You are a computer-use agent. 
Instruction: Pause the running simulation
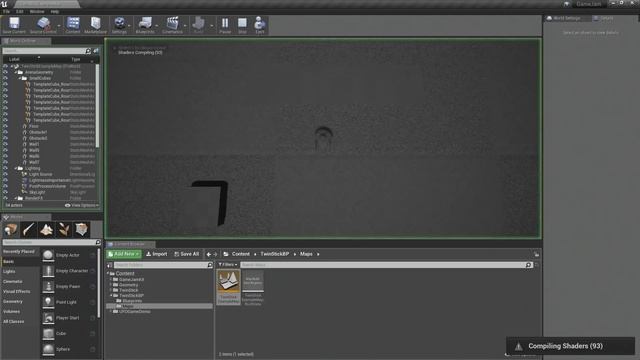coord(225,23)
